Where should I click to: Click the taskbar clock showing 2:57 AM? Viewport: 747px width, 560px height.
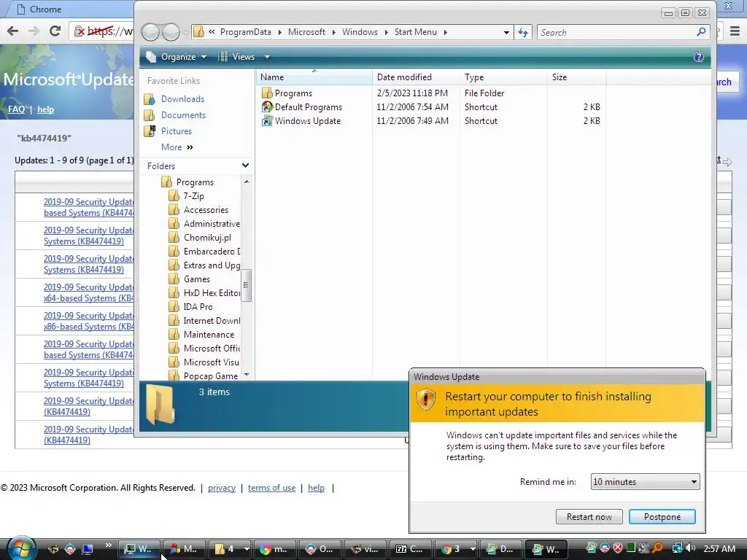tap(719, 548)
